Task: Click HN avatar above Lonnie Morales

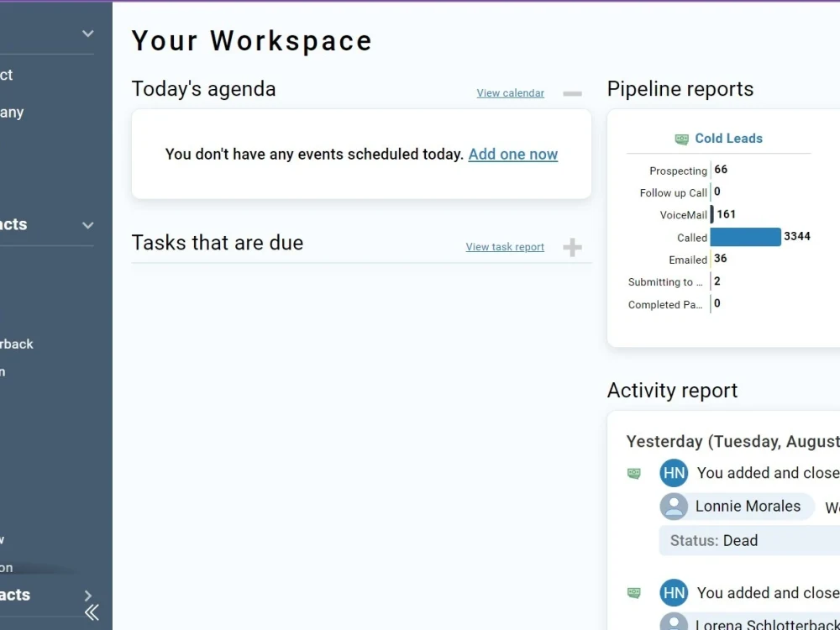Action: point(674,473)
